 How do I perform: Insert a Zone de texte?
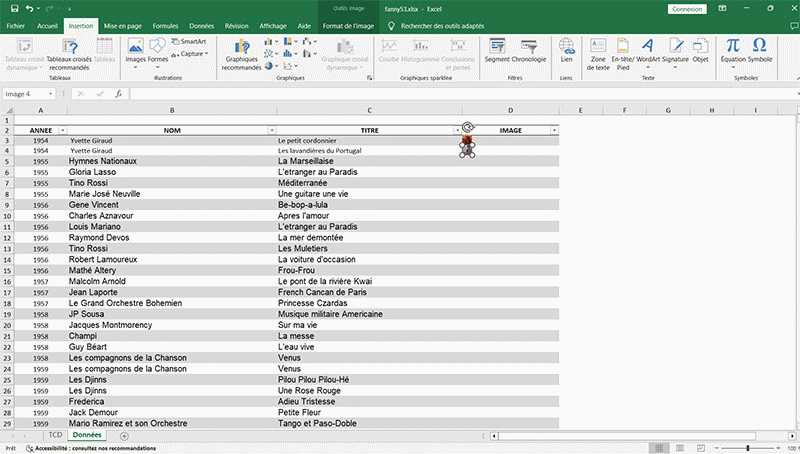tap(598, 54)
